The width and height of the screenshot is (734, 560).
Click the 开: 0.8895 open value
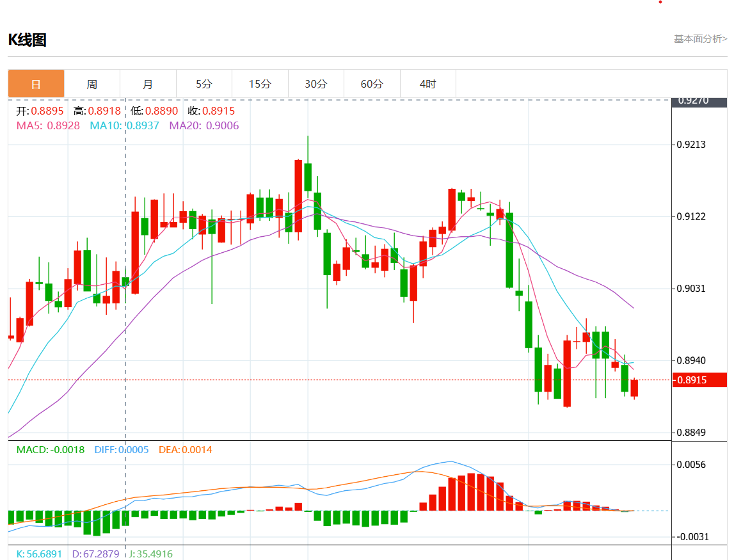pyautogui.click(x=40, y=111)
